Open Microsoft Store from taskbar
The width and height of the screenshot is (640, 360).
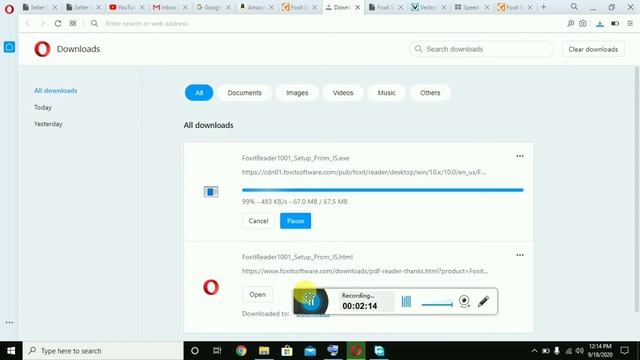[287, 351]
